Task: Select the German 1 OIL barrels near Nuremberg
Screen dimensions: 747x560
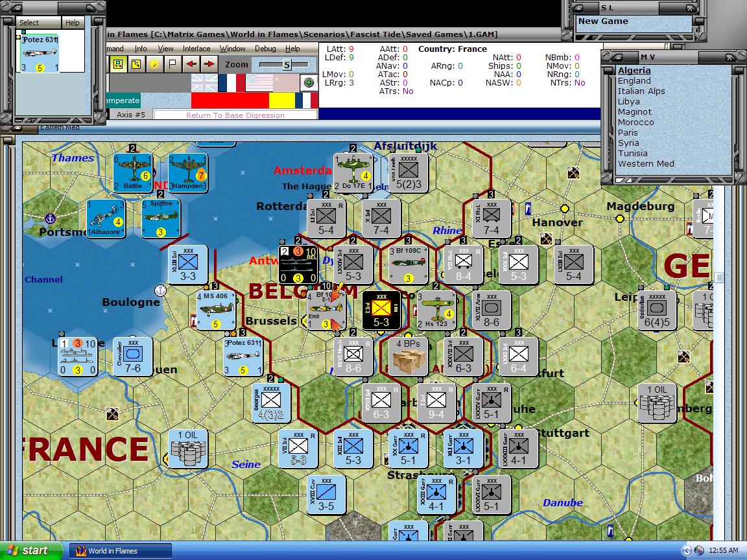Action: 657,402
